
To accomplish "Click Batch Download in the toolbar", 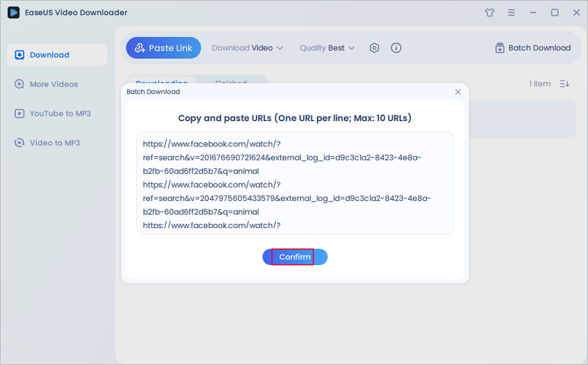I will click(533, 48).
